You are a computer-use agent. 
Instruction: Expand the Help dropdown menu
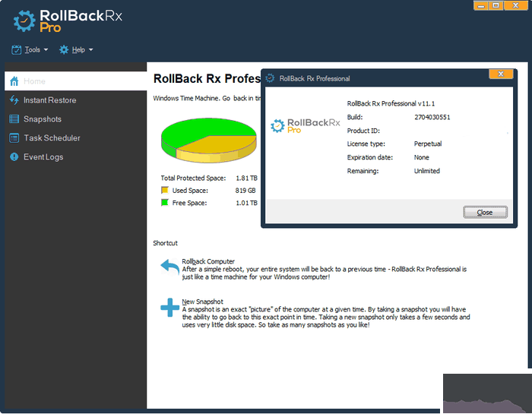[x=76, y=50]
